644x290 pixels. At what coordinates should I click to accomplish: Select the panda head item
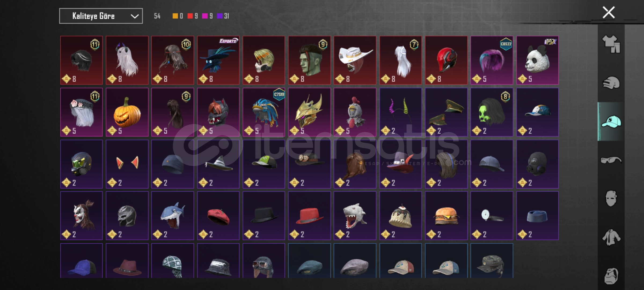(x=537, y=60)
